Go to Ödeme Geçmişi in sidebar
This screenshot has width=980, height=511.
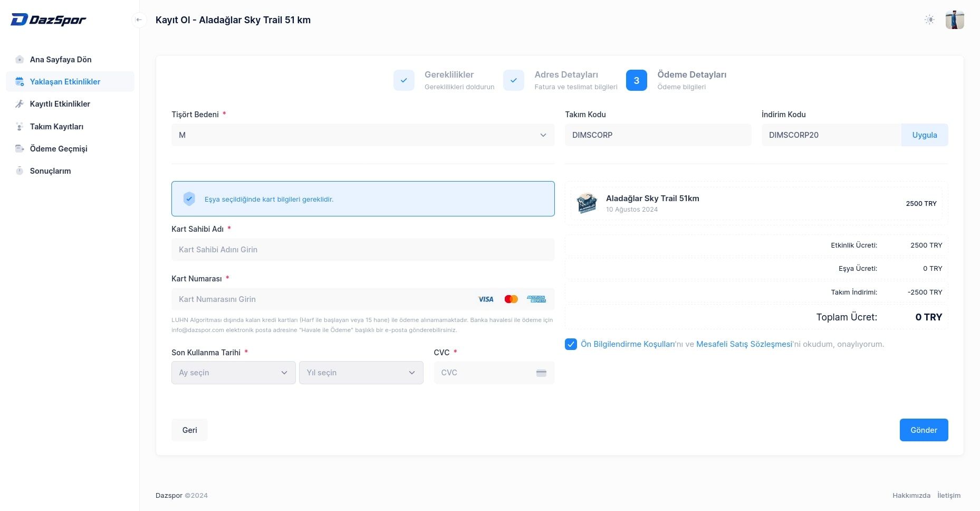pyautogui.click(x=59, y=149)
